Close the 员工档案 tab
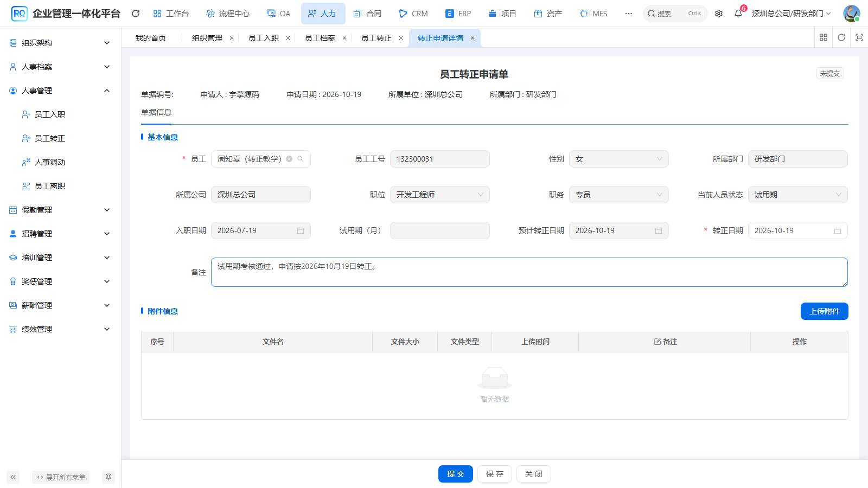The image size is (868, 488). (x=344, y=38)
